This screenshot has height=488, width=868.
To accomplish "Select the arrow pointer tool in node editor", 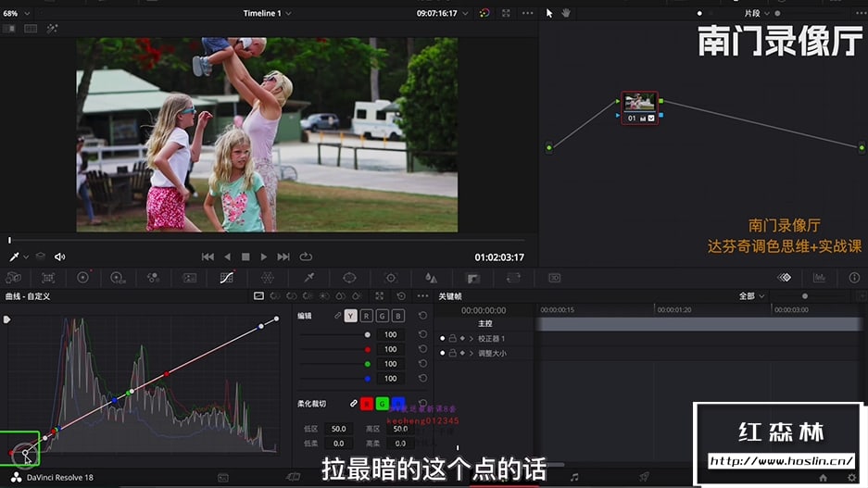I will 549,13.
